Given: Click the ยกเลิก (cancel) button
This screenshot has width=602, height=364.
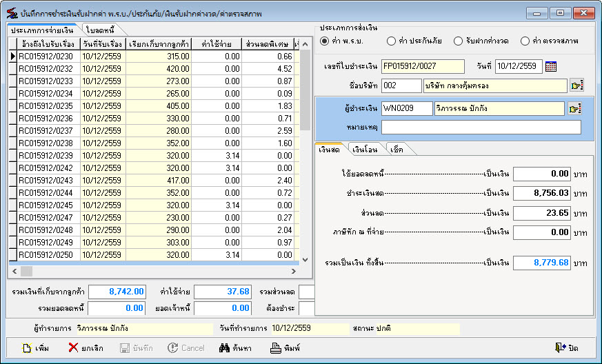Looking at the screenshot, I should (86, 348).
